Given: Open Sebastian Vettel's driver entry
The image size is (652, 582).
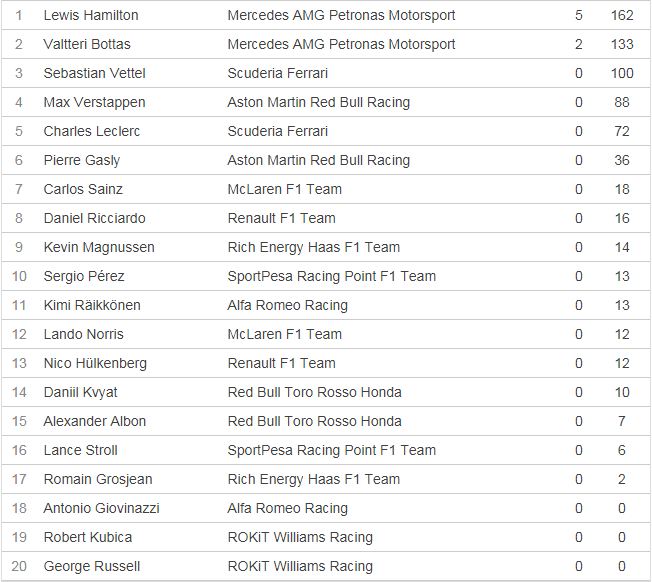Looking at the screenshot, I should tap(94, 73).
